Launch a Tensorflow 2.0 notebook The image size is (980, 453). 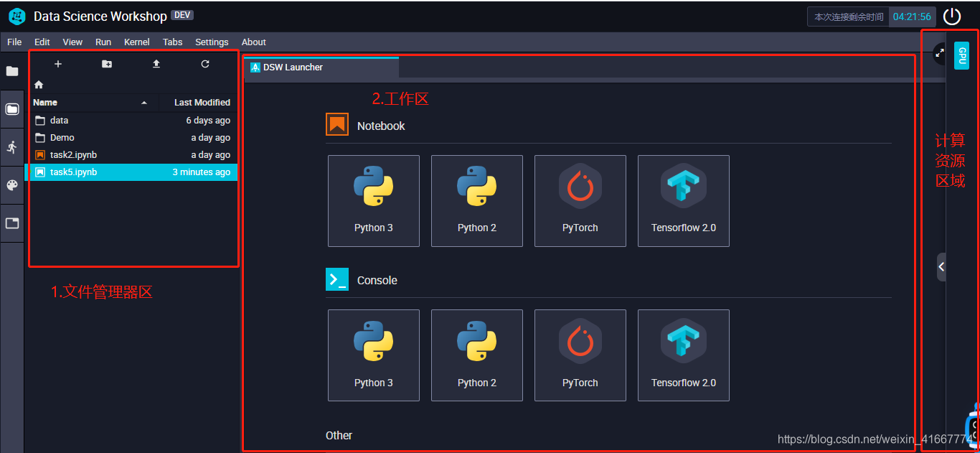pyautogui.click(x=684, y=201)
